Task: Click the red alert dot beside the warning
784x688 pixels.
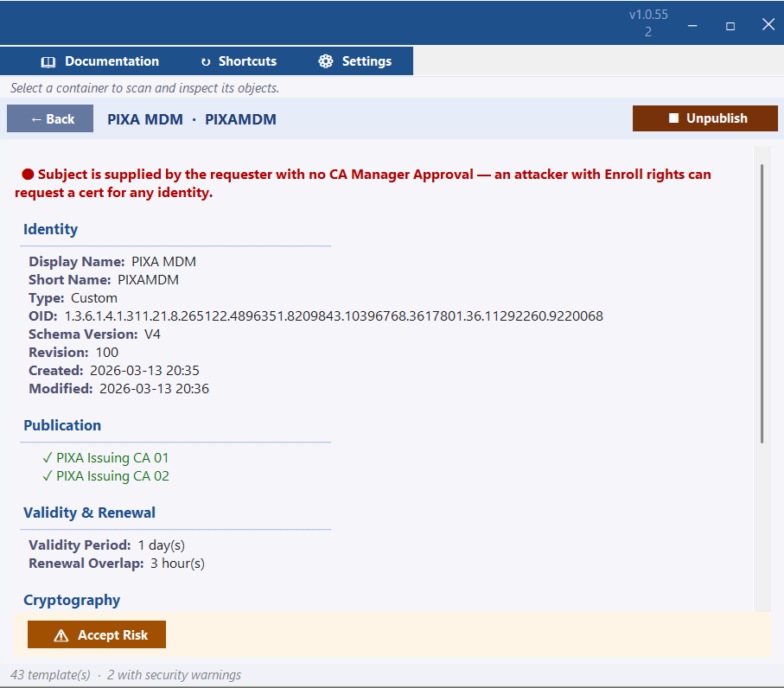Action: tap(28, 174)
